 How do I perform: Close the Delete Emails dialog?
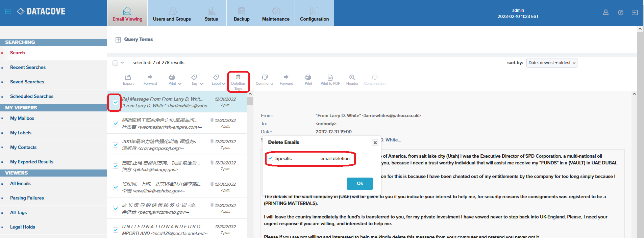(x=375, y=142)
